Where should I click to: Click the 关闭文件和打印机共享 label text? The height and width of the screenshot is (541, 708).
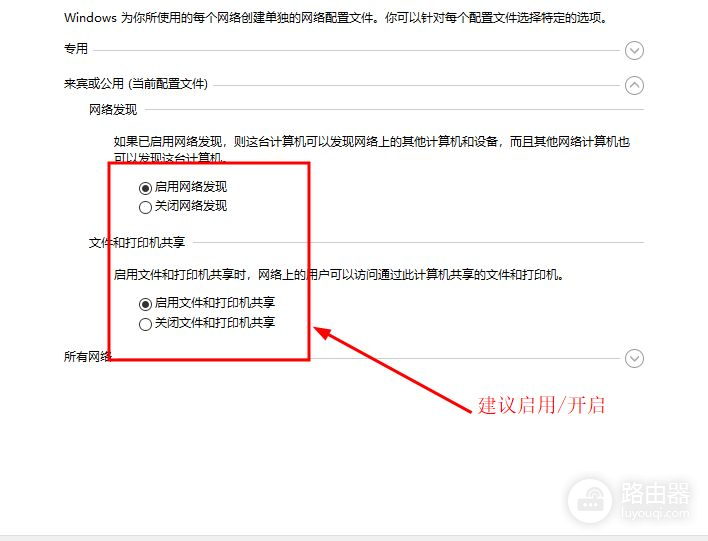pyautogui.click(x=215, y=322)
